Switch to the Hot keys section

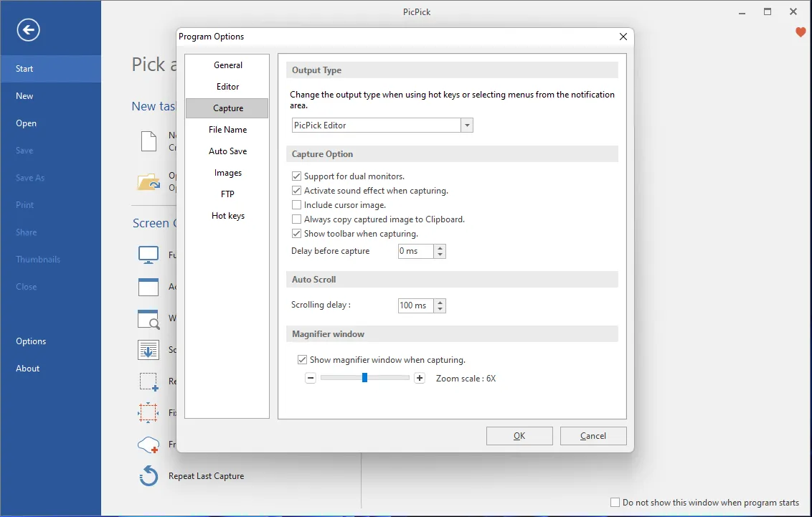[227, 215]
